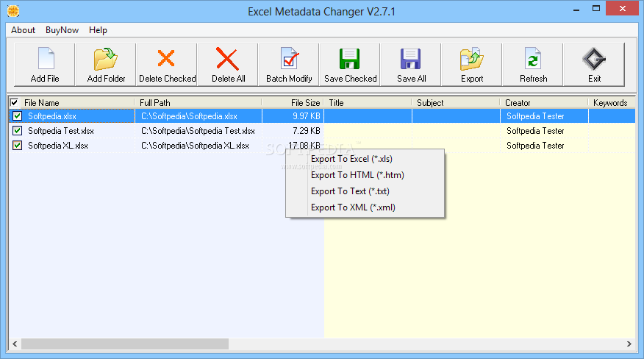The height and width of the screenshot is (359, 644).
Task: Click Creator cell of Softpedia.xlsx row
Action: tap(544, 116)
